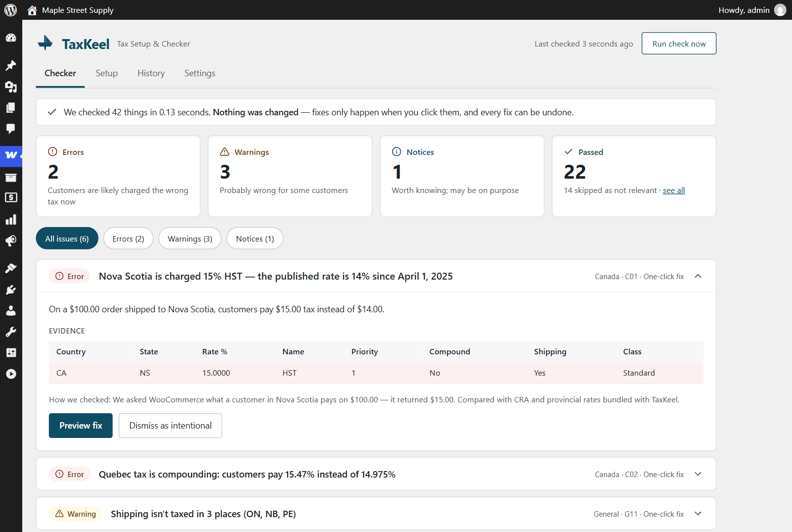Click 'Quebec tax is compounding' title
Screen dimensions: 792x532
click(x=247, y=474)
